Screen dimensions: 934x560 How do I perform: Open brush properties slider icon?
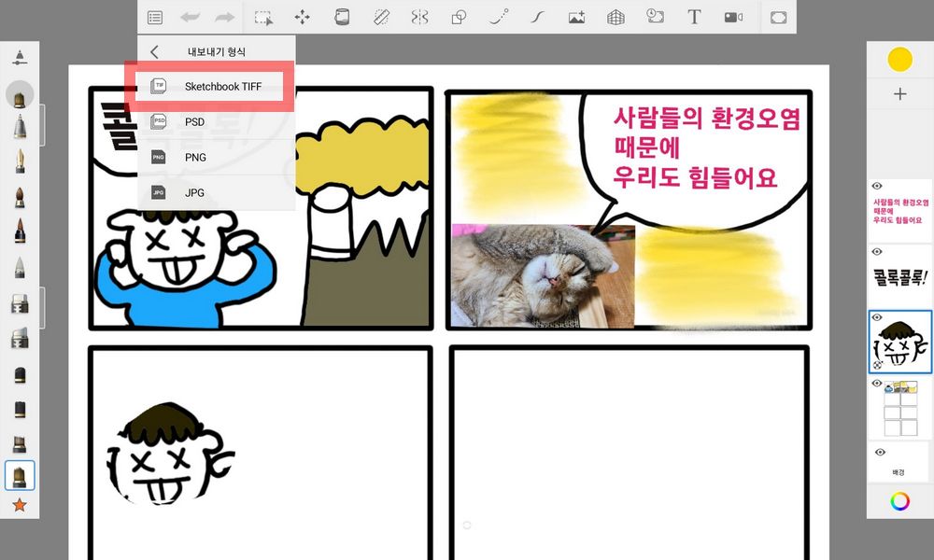(x=20, y=58)
